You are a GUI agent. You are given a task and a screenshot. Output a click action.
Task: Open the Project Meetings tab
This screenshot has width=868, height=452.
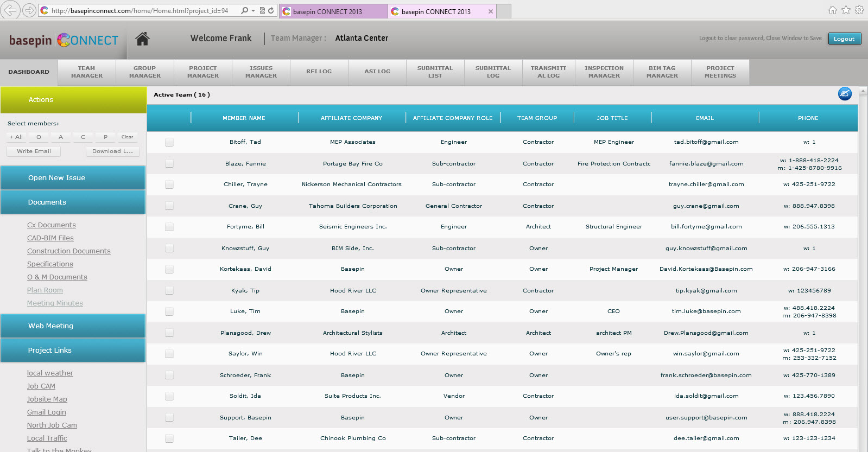720,72
